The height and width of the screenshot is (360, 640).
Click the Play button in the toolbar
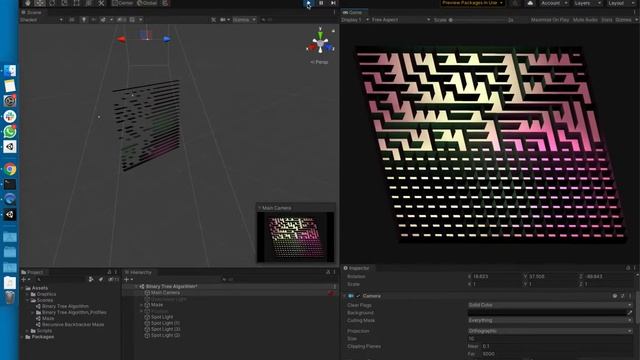pyautogui.click(x=309, y=3)
